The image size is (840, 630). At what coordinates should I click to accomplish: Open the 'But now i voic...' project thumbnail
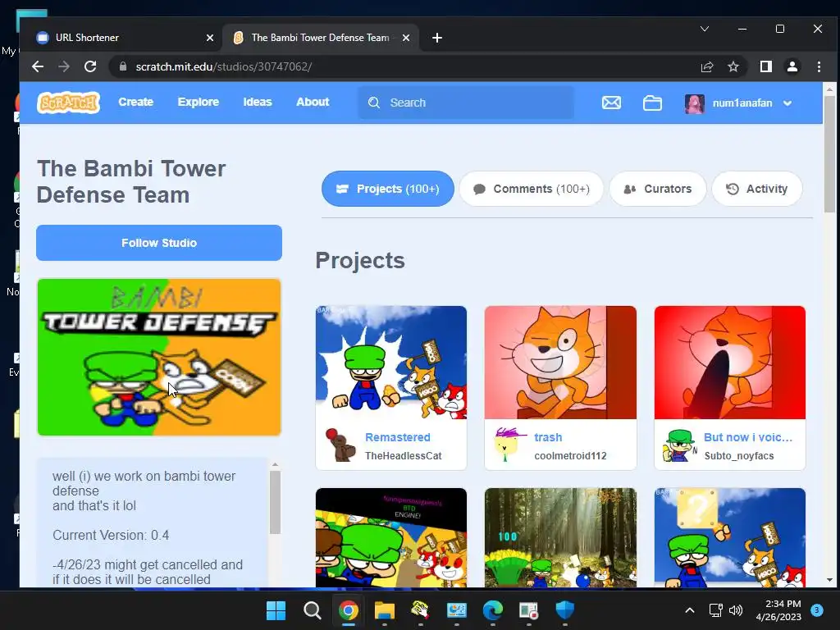pyautogui.click(x=729, y=362)
